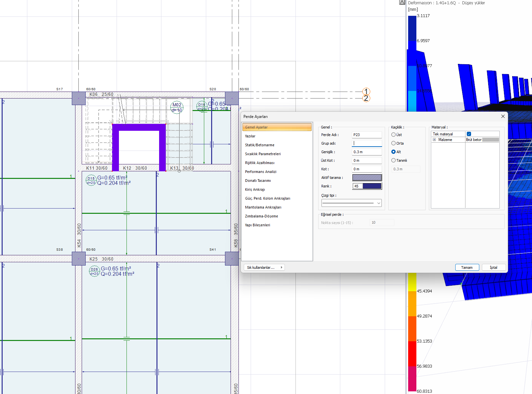The height and width of the screenshot is (394, 532).
Task: Click the Aktif tarama pattern swatch
Action: click(x=367, y=178)
